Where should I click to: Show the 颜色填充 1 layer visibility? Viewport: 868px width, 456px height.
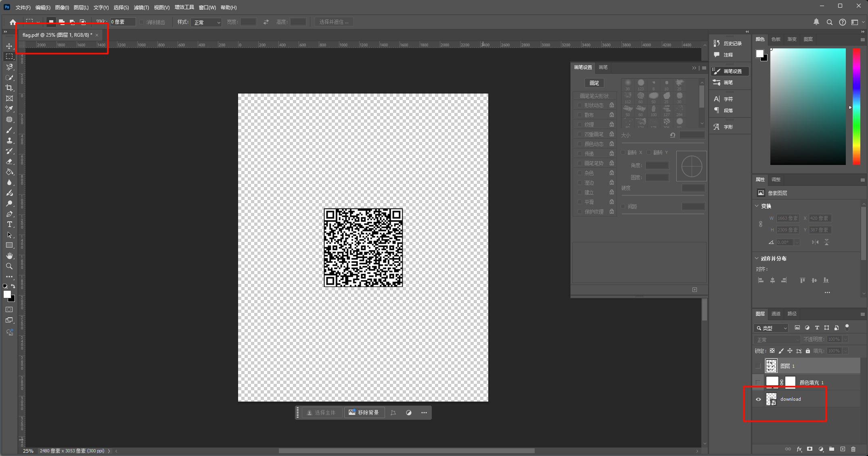coord(758,382)
